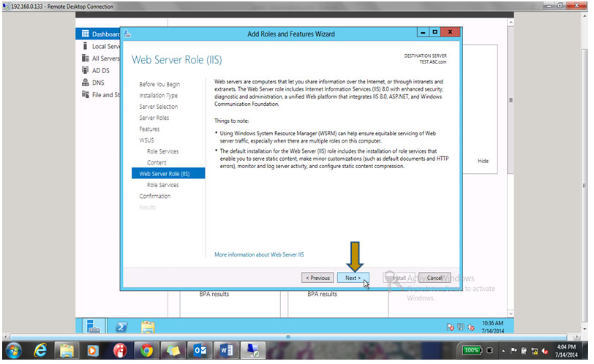Select Before You Begin wizard step
Screen dimensions: 594x364
click(159, 84)
